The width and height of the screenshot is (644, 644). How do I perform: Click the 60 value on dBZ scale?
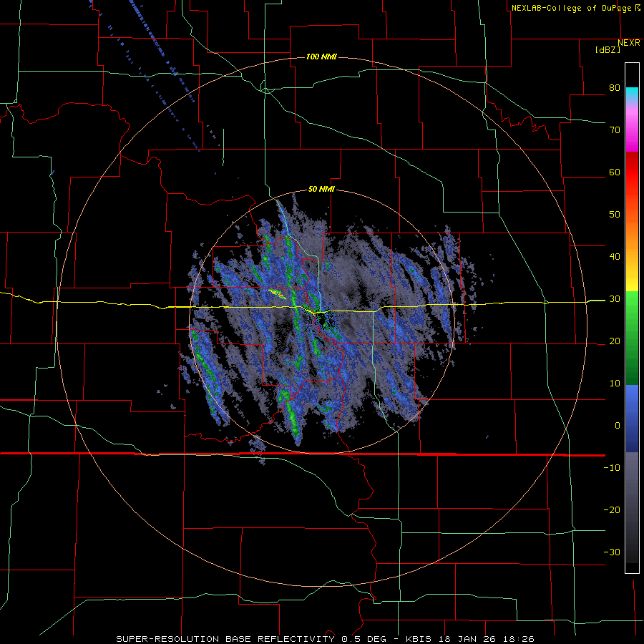615,172
